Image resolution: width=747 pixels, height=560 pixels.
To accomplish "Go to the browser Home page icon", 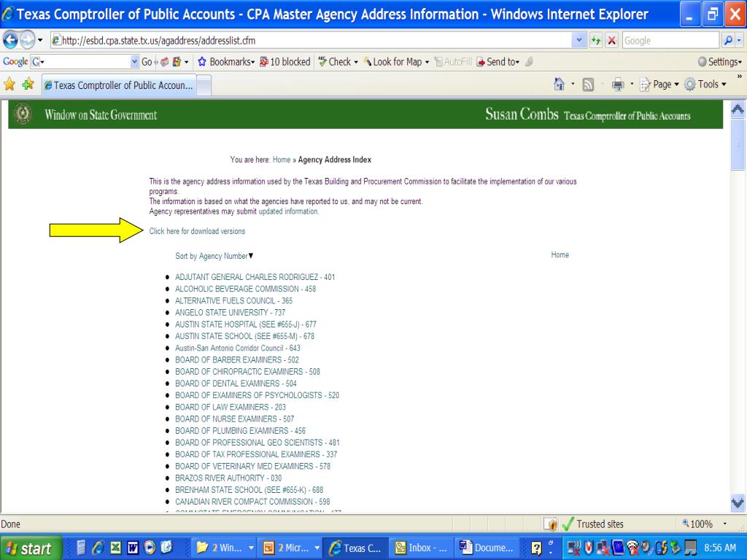I will 560,85.
